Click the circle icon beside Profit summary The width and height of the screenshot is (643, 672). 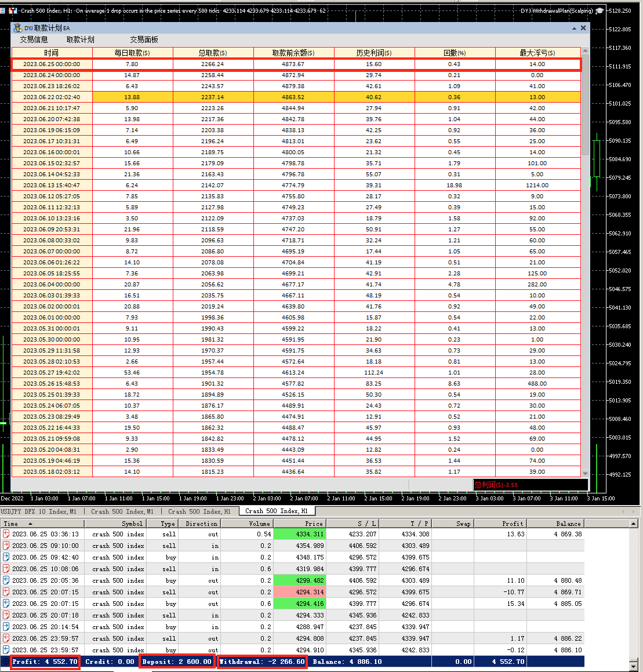[x=6, y=662]
